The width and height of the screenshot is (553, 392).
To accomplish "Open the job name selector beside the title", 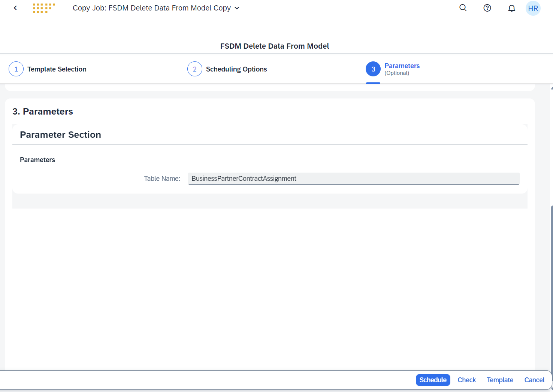I will point(236,8).
